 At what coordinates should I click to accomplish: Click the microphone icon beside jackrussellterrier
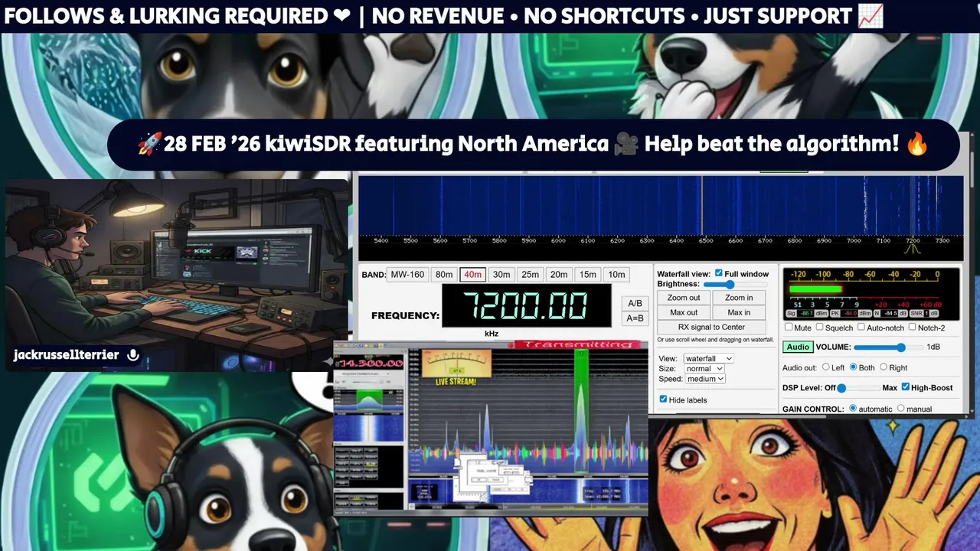(x=133, y=355)
